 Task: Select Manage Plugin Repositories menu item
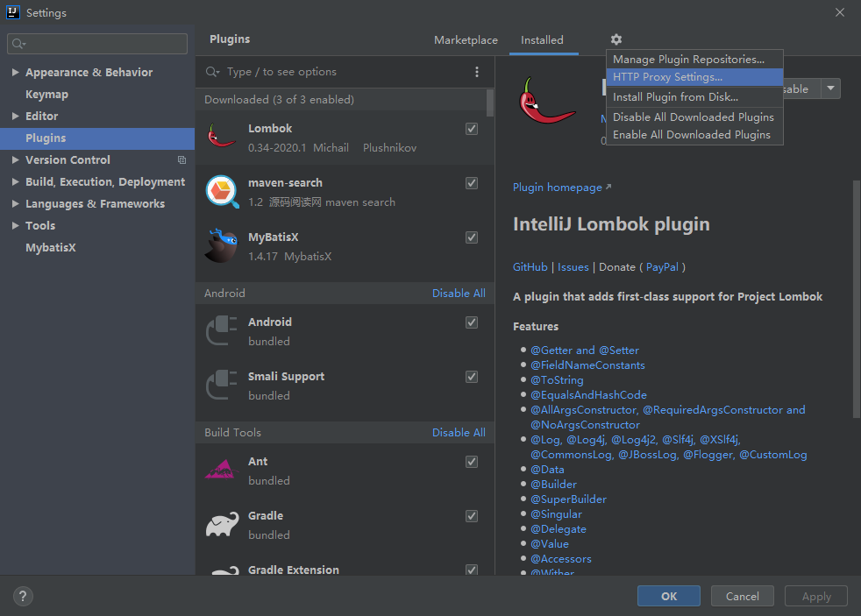tap(694, 60)
